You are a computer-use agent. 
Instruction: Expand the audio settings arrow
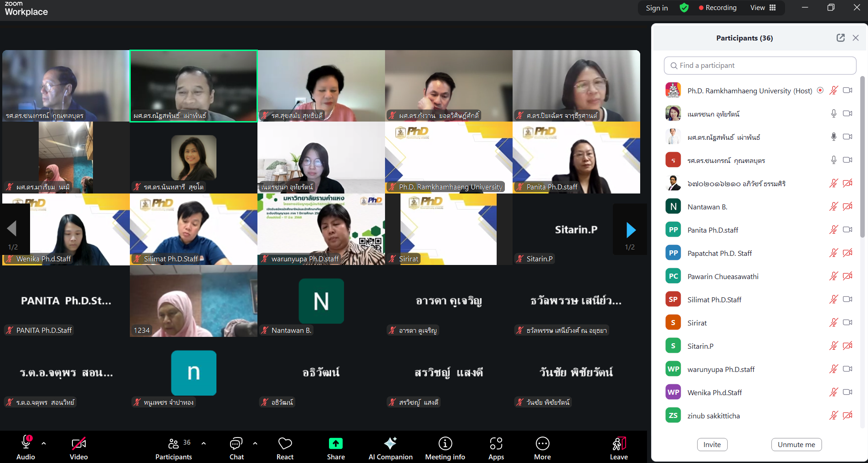coord(44,443)
